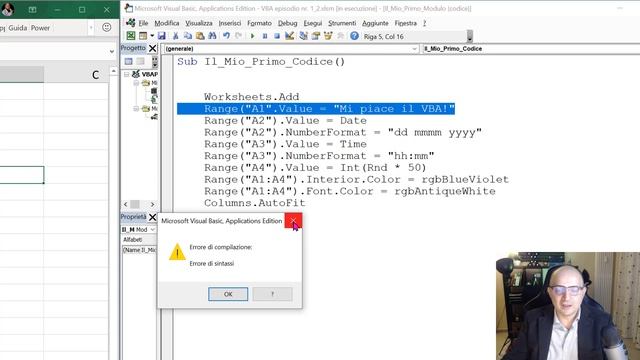Click the Save diskette icon

[x=162, y=36]
